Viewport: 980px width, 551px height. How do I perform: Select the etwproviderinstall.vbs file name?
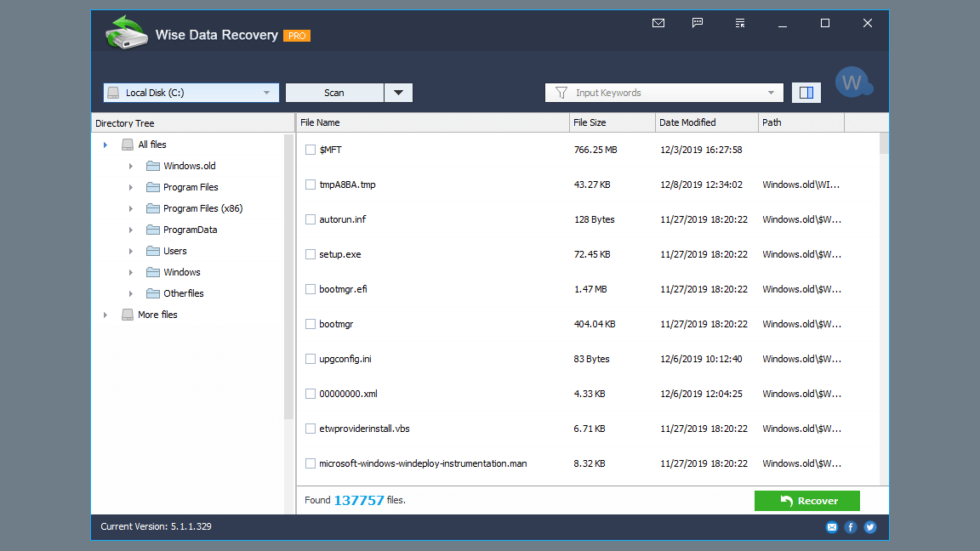coord(364,429)
